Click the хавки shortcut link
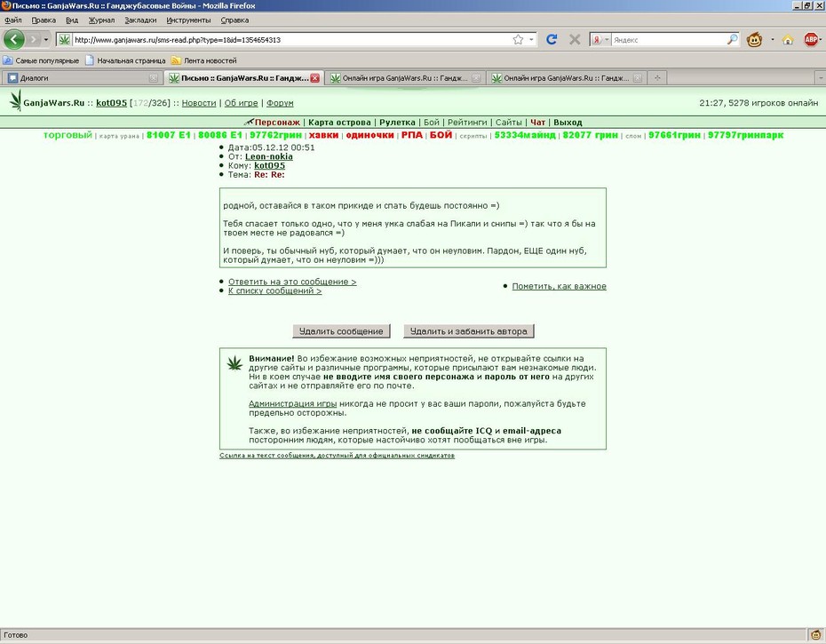The image size is (826, 644). 323,135
